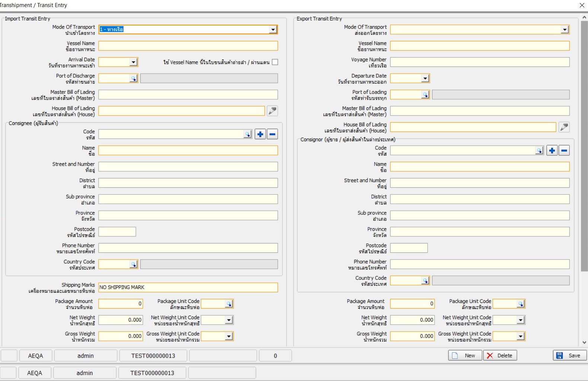The image size is (588, 381).
Task: Add a Consignor using plus icon
Action: point(552,151)
